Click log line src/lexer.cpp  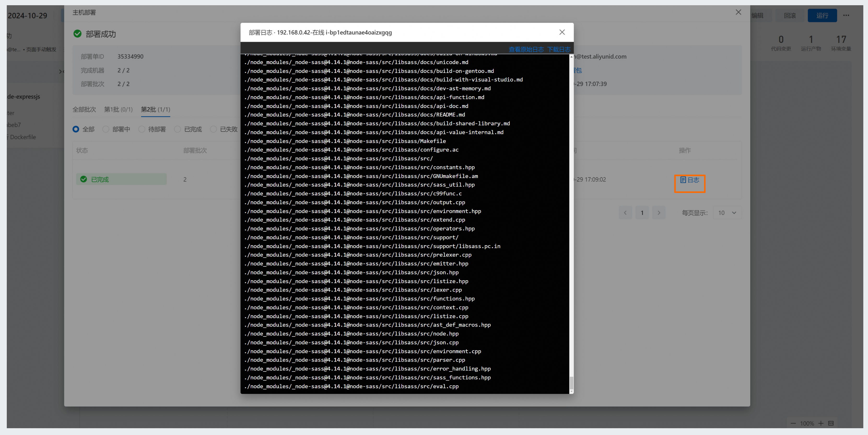click(x=353, y=290)
